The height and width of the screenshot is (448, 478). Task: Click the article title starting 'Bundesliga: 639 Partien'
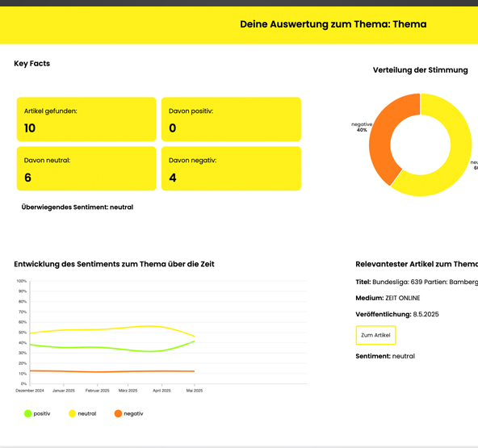click(x=426, y=282)
